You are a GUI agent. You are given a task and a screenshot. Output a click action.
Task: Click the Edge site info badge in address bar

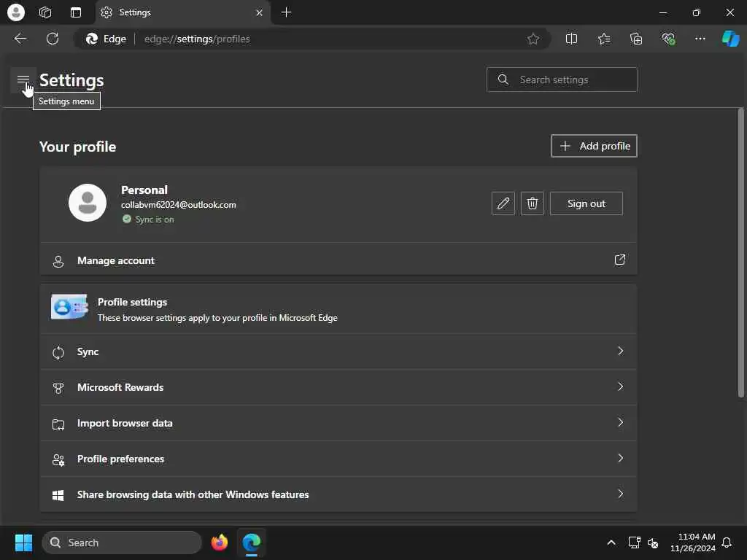[106, 39]
